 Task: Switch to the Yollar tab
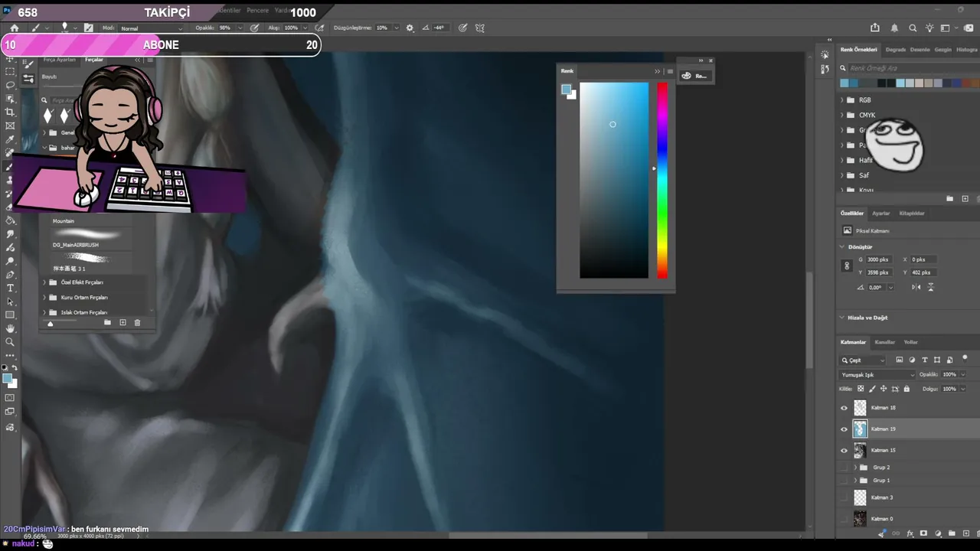click(910, 342)
